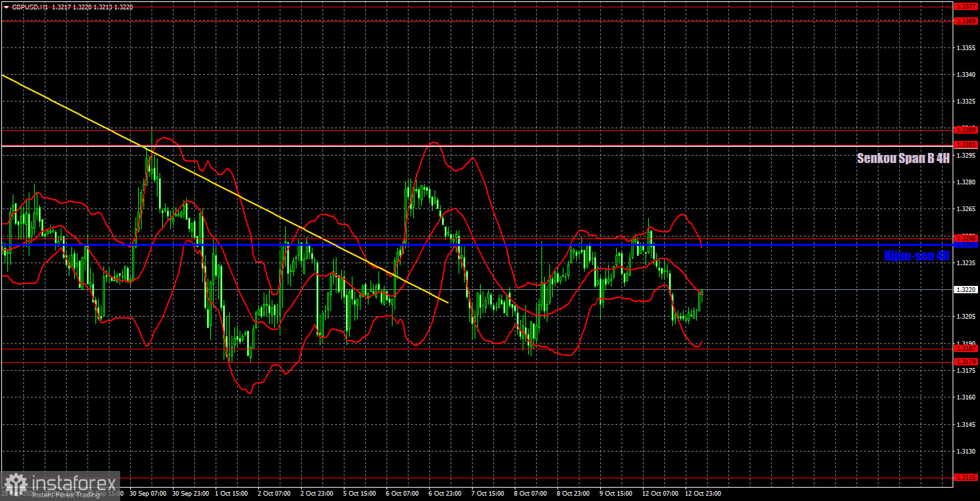Click the 1.3115 red price level label
The height and width of the screenshot is (501, 980).
(966, 477)
